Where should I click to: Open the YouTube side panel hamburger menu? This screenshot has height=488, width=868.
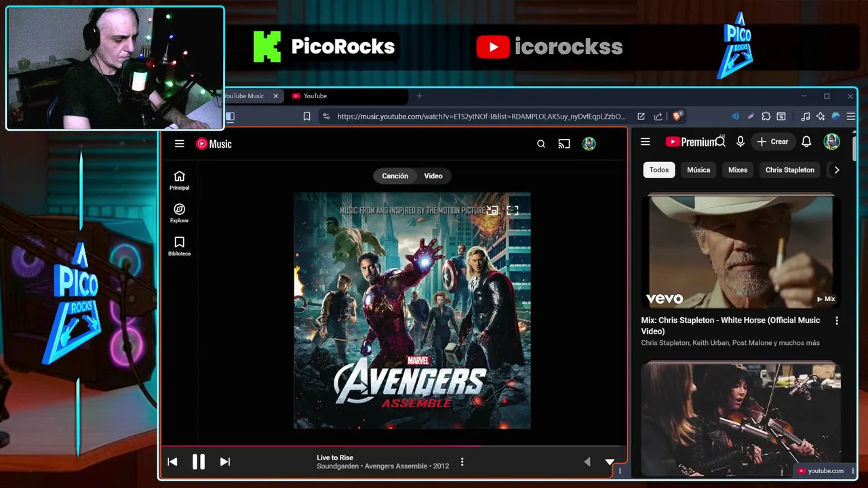pos(645,142)
